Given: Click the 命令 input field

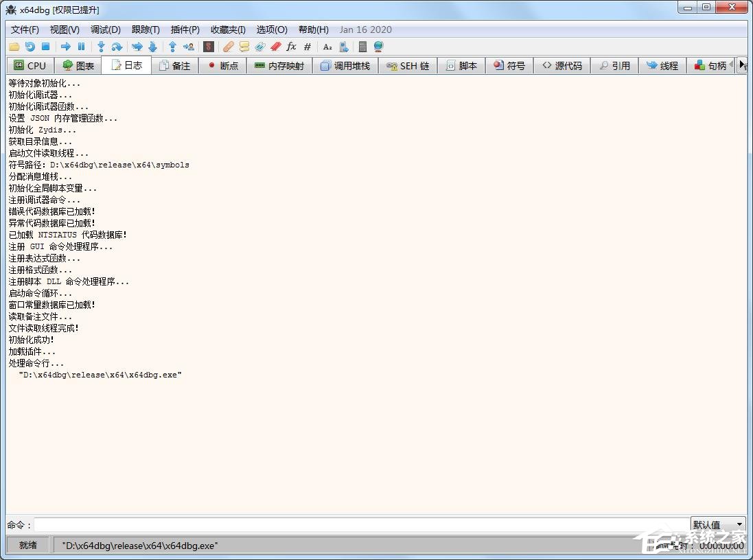Looking at the screenshot, I should click(x=361, y=525).
